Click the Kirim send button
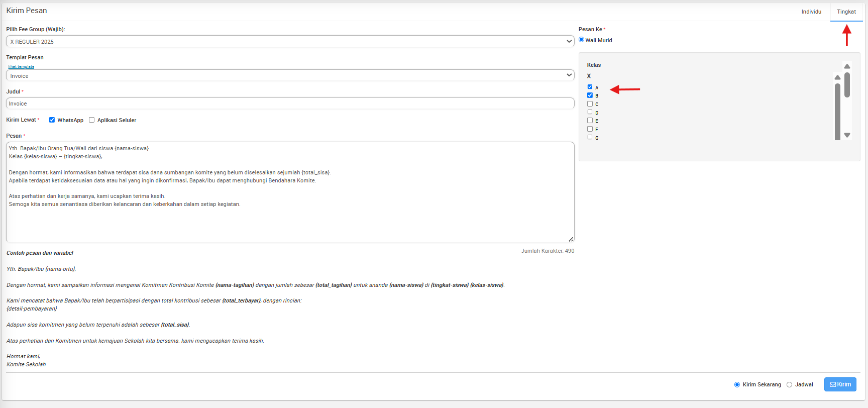Screen dimensions: 868x408 (840, 384)
